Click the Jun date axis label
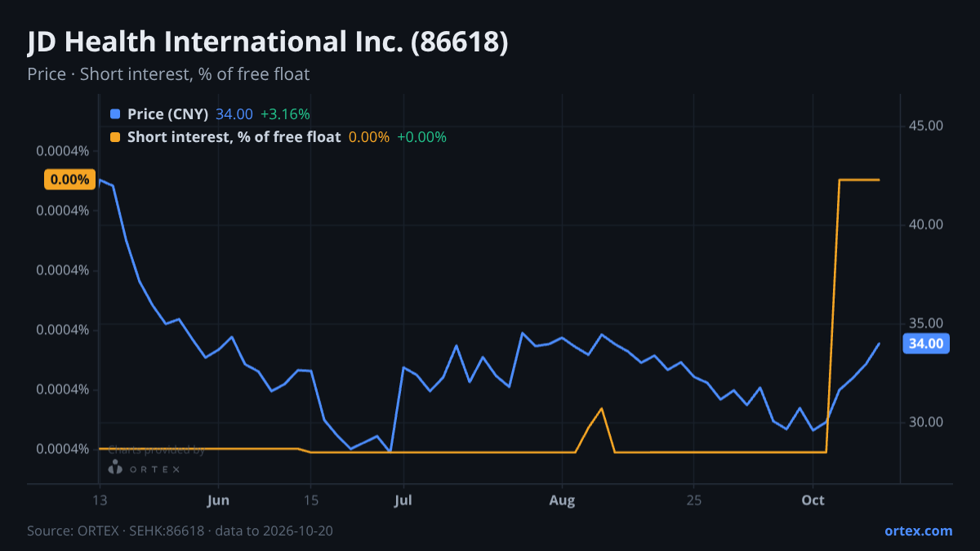Viewport: 980px width, 551px height. [x=218, y=500]
